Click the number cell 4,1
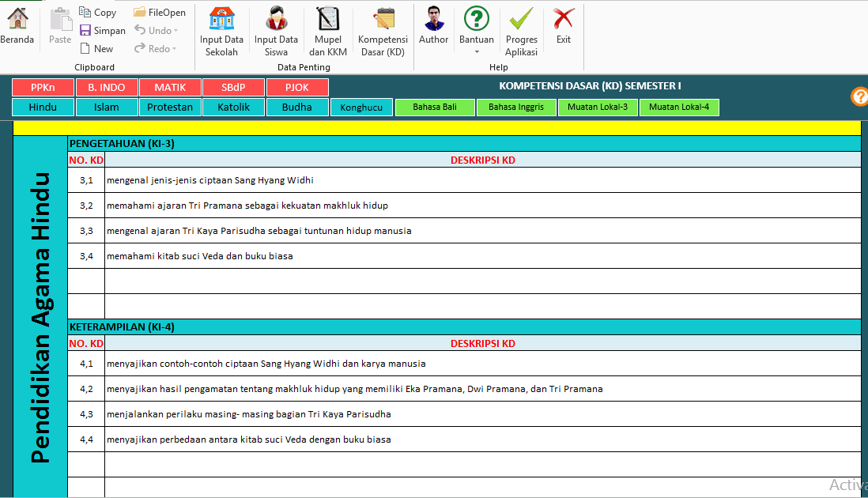This screenshot has width=868, height=498. pyautogui.click(x=86, y=364)
